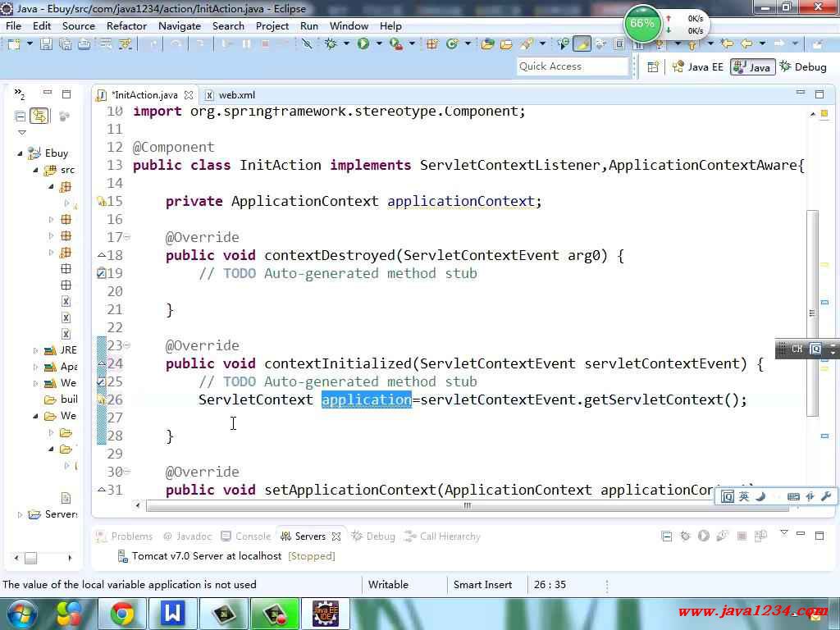Toggle the Mark Occurrences highlighter
Viewport: 840px width, 630px height.
click(x=582, y=44)
